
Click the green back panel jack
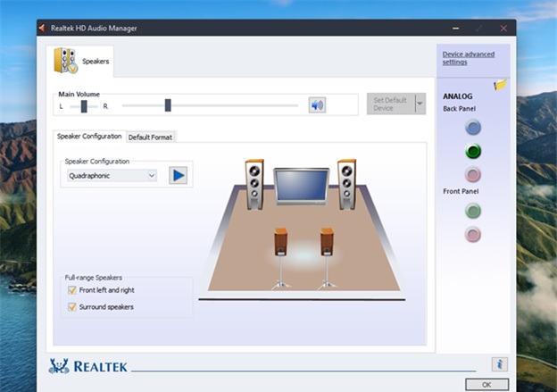(x=473, y=151)
